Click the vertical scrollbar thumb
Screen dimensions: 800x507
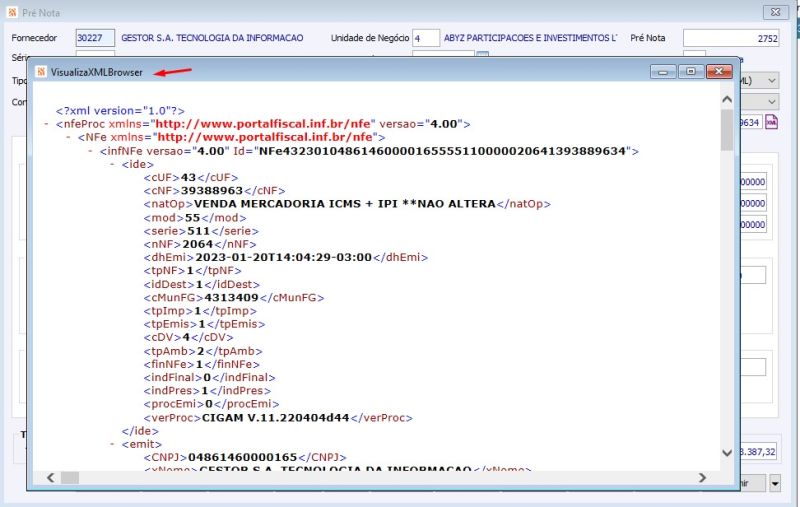727,130
